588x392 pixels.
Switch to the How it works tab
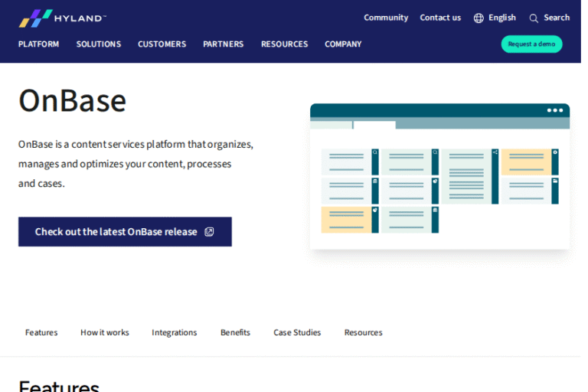104,332
